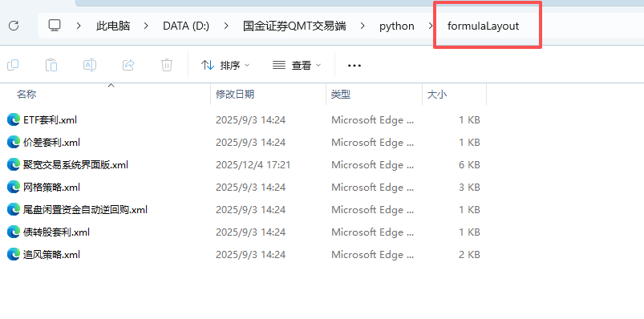Select the file 追风策略.xml
This screenshot has height=319, width=644.
pos(52,255)
